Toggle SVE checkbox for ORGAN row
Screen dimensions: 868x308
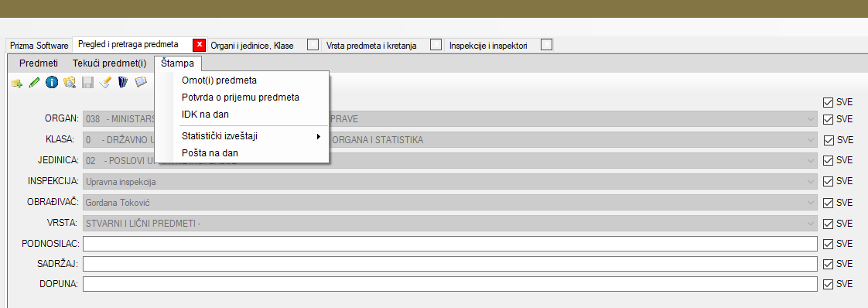pos(828,119)
